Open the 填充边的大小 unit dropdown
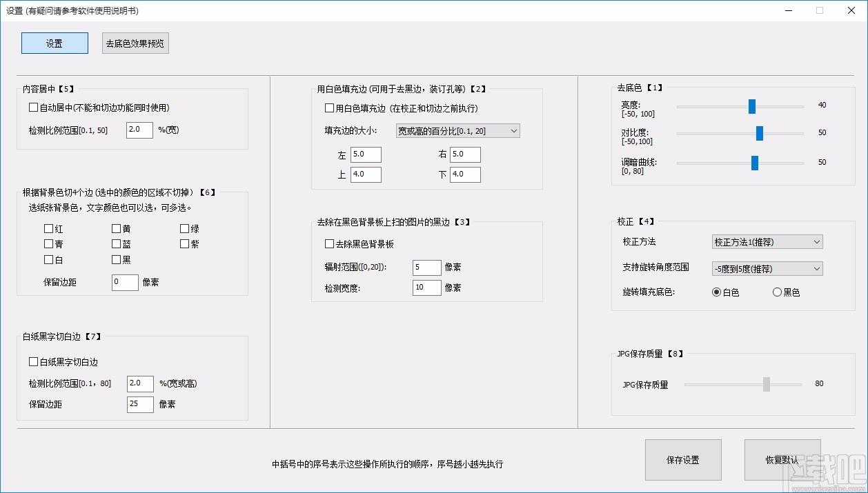The image size is (868, 493). [457, 130]
